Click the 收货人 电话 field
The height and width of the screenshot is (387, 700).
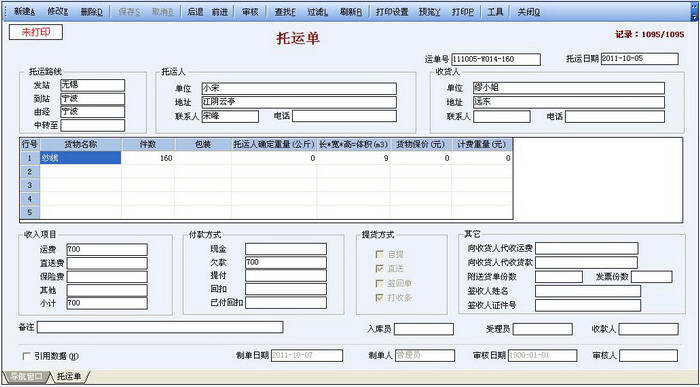tap(615, 117)
